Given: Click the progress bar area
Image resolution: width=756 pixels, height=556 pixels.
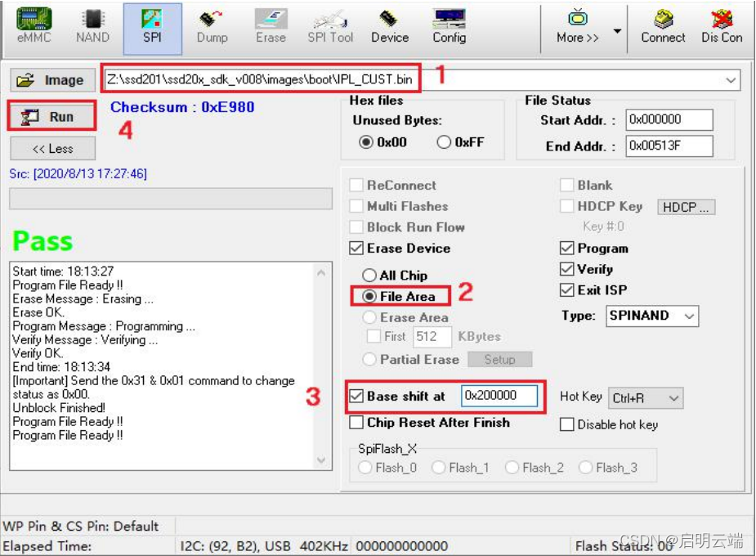Looking at the screenshot, I should click(x=171, y=199).
